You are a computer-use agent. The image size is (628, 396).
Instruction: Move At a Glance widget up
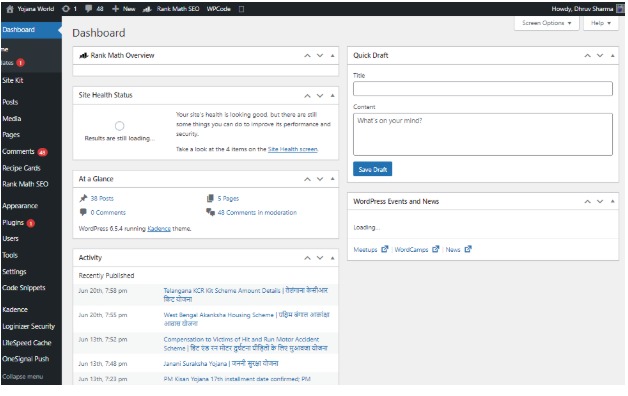pos(307,179)
